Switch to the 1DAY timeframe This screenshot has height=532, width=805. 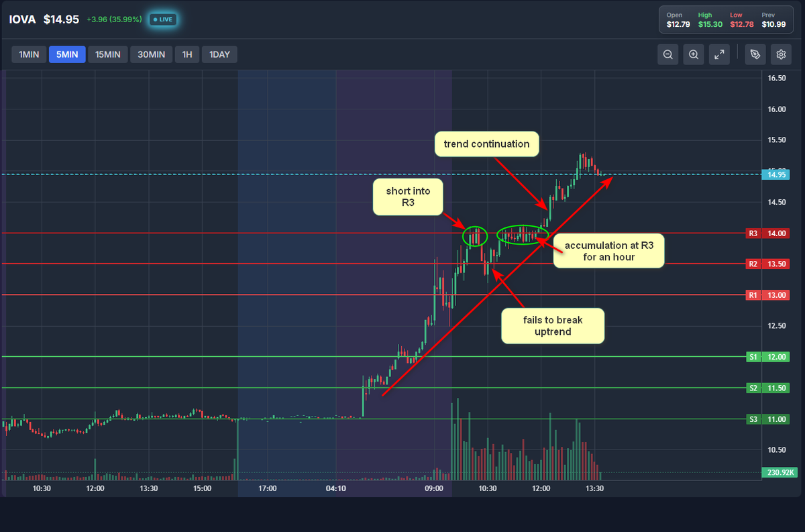click(x=219, y=54)
